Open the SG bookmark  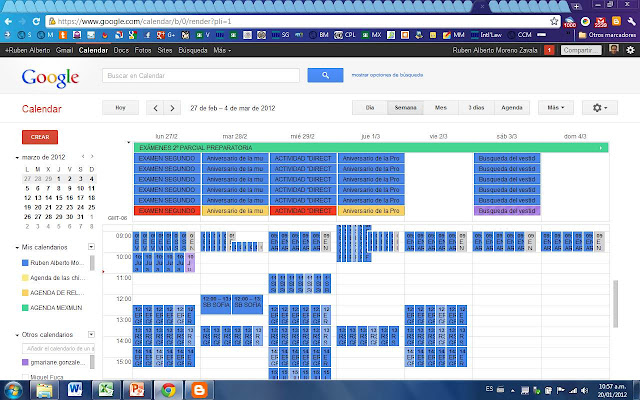(281, 35)
